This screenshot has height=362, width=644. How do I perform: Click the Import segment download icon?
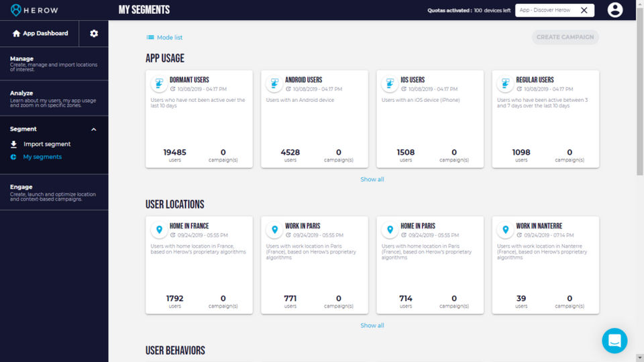click(13, 144)
